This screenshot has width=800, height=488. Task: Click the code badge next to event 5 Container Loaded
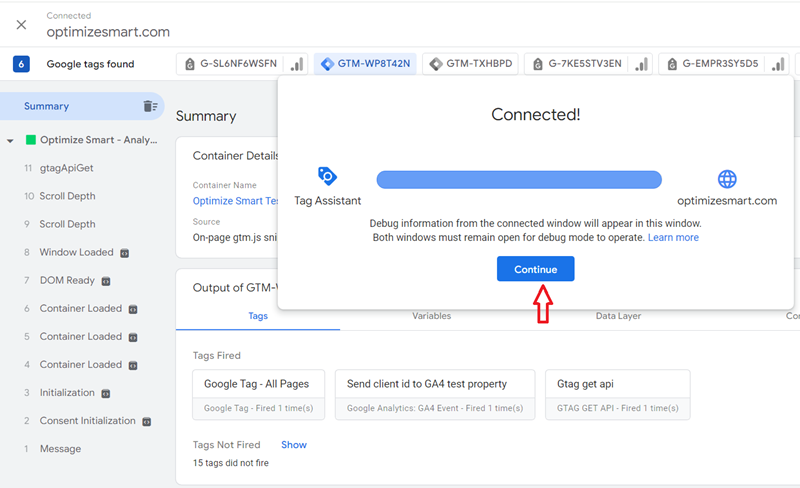133,337
